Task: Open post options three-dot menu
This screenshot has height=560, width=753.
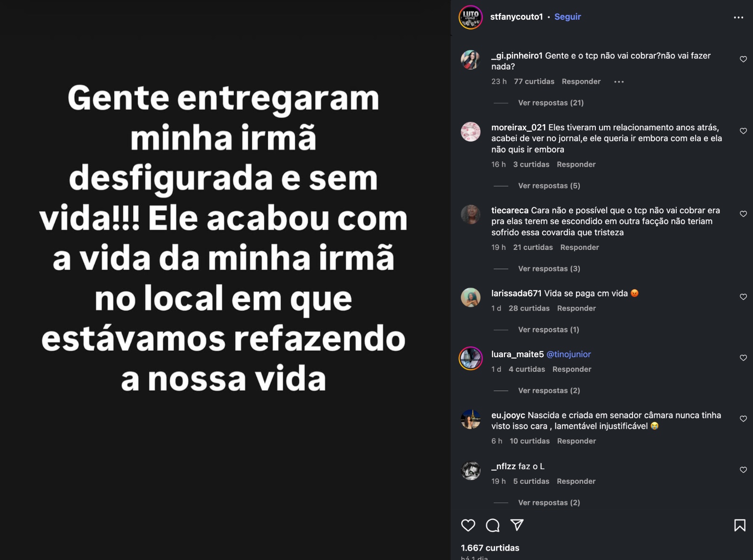Action: point(738,17)
